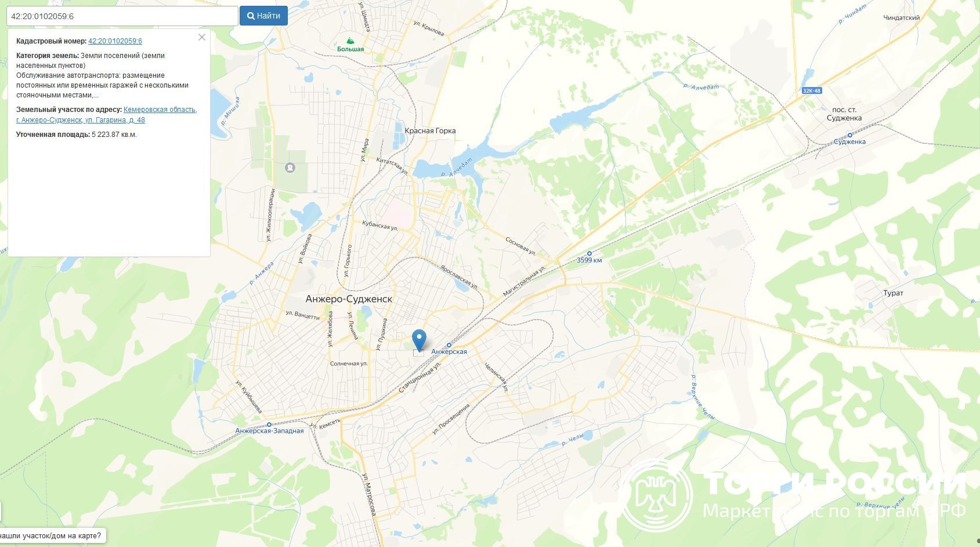Open the Кемеровская область address link
Screen dimensions: 980x547
[160, 110]
